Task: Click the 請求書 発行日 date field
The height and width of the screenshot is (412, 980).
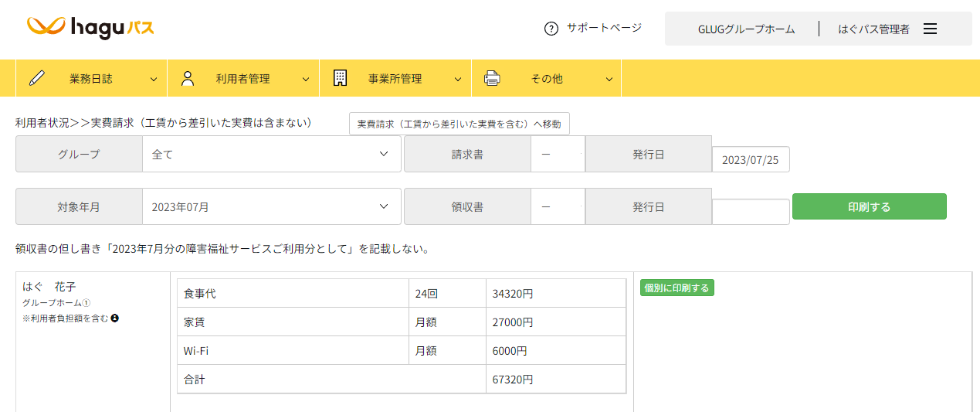Action: click(x=750, y=159)
